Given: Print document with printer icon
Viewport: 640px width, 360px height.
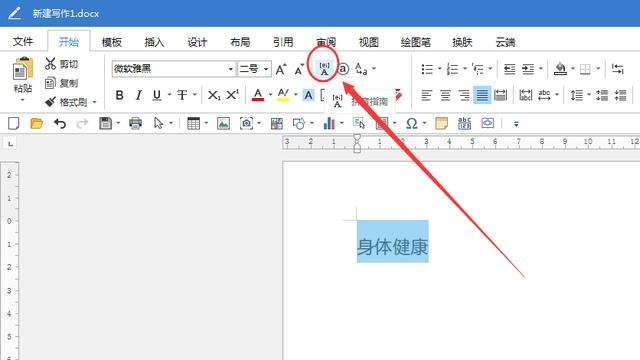Looking at the screenshot, I should [136, 123].
